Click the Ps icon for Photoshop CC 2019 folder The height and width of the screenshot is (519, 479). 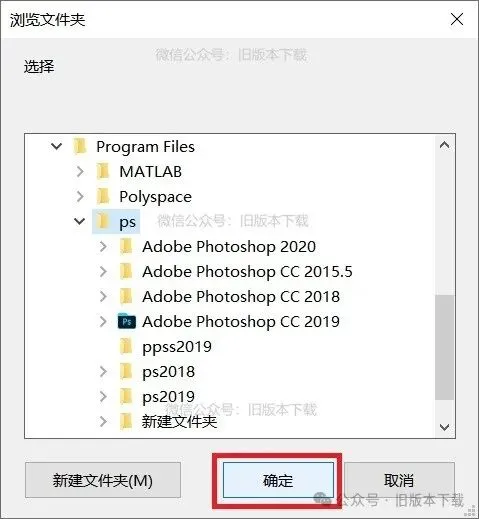pyautogui.click(x=127, y=322)
